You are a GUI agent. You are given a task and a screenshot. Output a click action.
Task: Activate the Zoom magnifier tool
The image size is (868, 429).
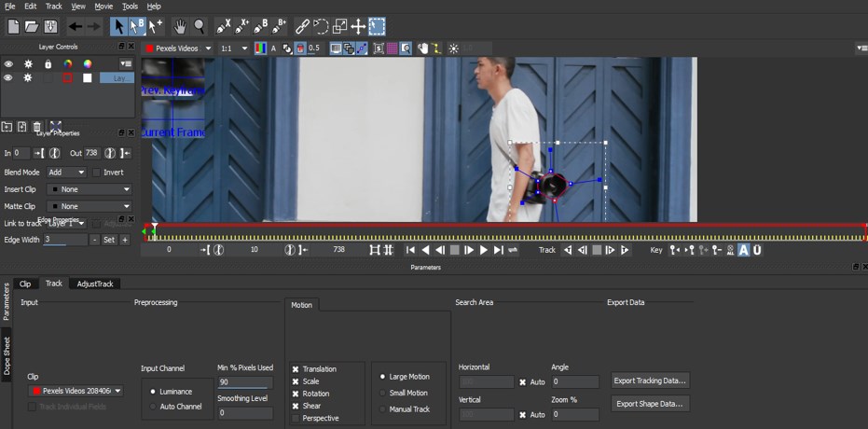click(199, 26)
